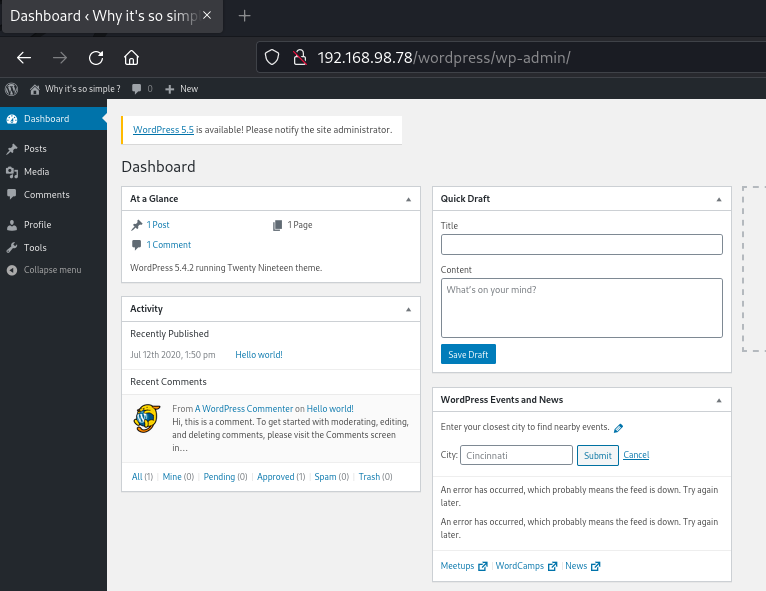Screen dimensions: 766x591
Task: Filter comments by All
Action: click(137, 477)
